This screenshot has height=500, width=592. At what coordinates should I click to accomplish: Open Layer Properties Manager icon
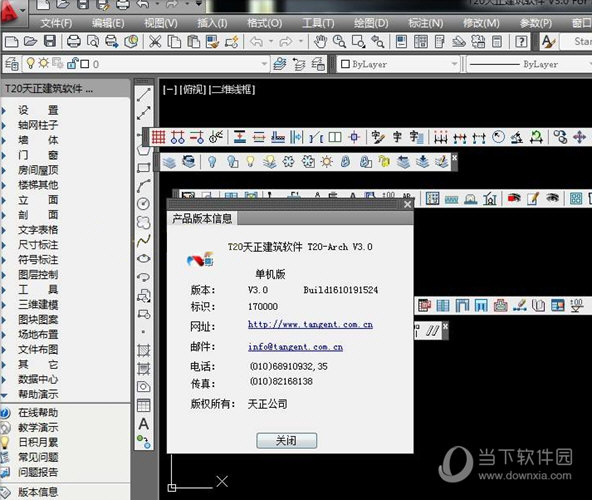(x=12, y=64)
